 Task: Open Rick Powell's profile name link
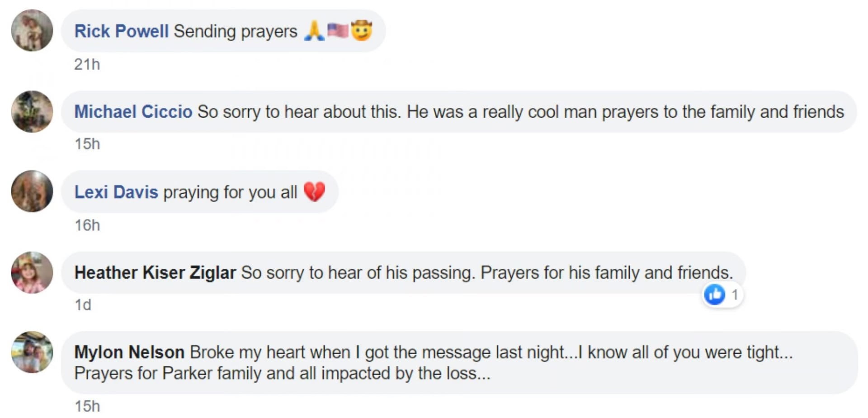[x=121, y=31]
